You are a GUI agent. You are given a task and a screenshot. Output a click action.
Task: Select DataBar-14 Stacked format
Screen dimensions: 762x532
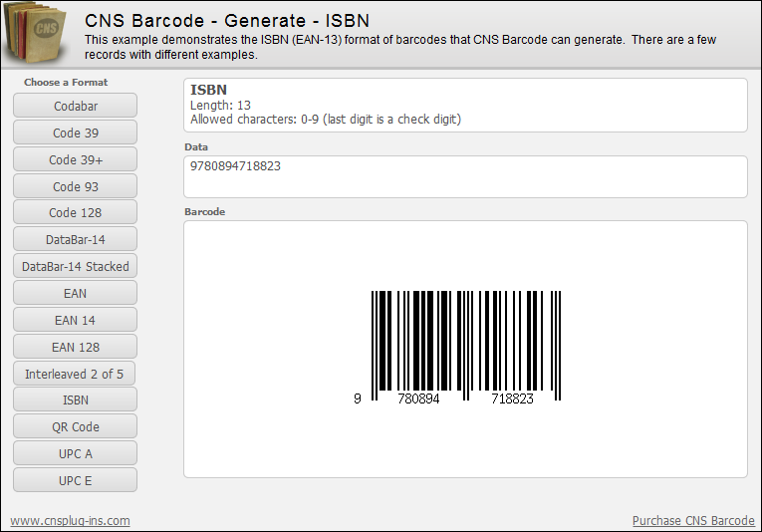pos(76,266)
